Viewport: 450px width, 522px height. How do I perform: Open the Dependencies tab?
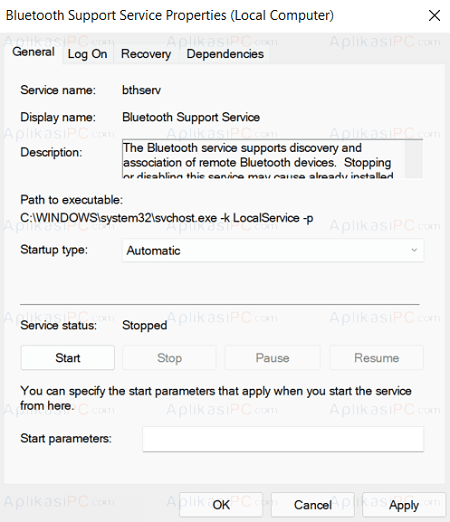(225, 54)
